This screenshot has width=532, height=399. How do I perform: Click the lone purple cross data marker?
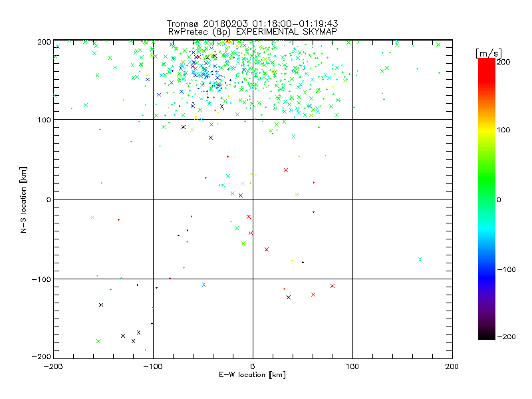(289, 297)
